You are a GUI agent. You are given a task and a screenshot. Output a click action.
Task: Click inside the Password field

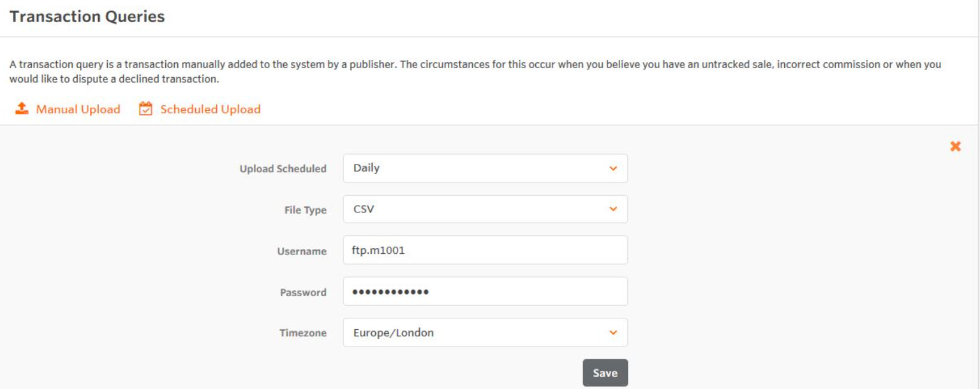[485, 291]
